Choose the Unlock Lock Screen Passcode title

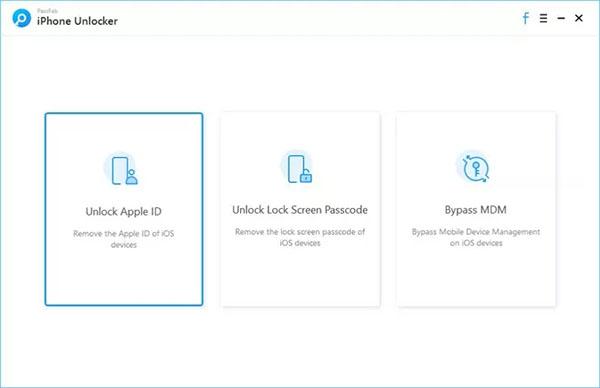(x=300, y=210)
